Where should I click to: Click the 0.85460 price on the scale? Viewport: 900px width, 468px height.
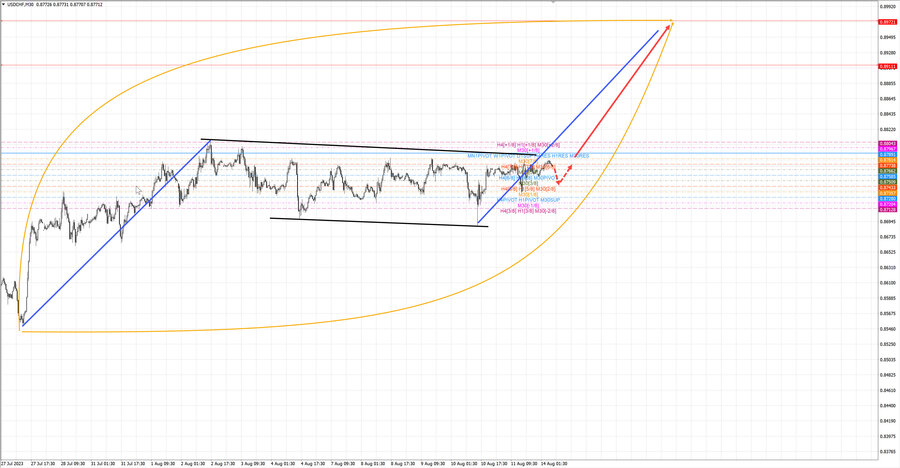[x=887, y=329]
